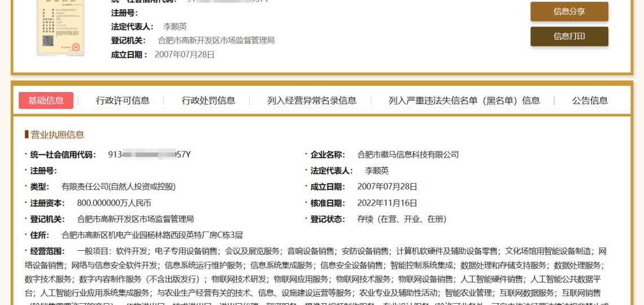Click the credit code value ending 57Y

tap(150, 155)
